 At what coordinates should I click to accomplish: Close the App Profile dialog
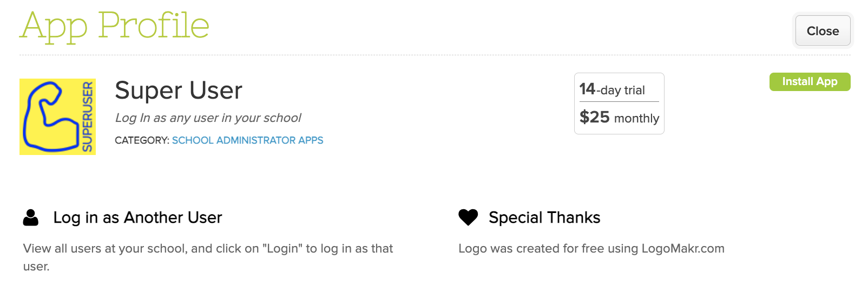click(823, 31)
